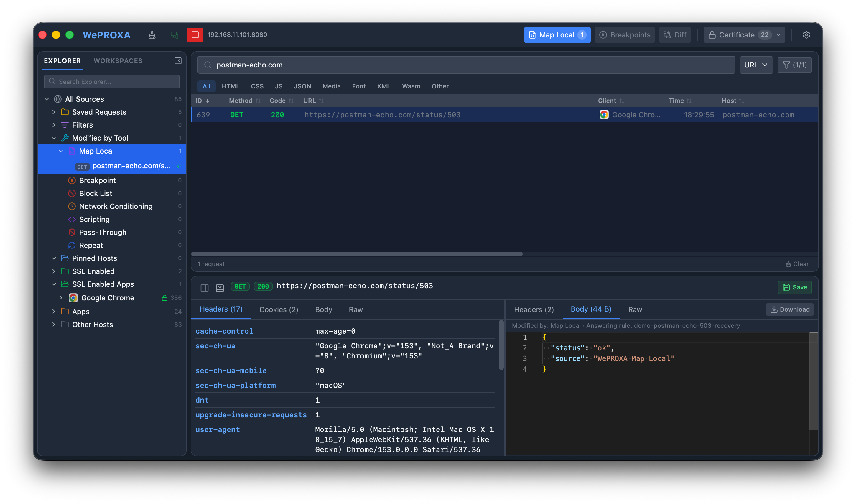Click the All Sources globe icon

(x=58, y=99)
